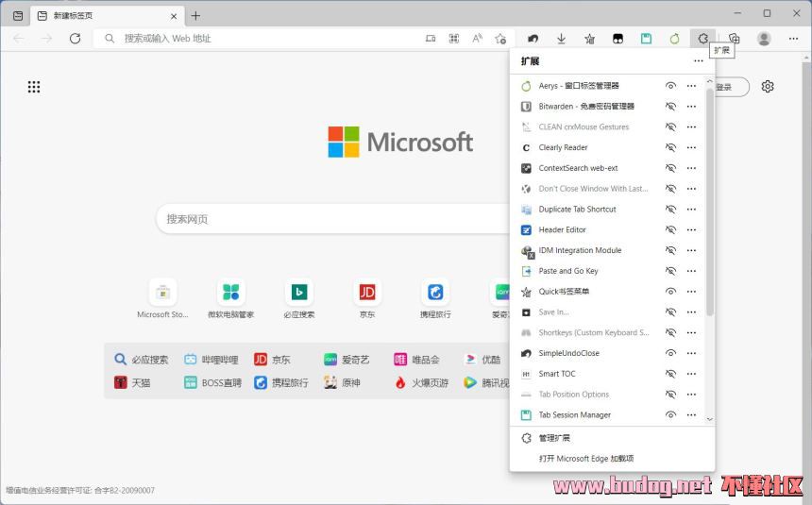The height and width of the screenshot is (505, 812).
Task: Open Microsoft Edge add-ons link (加载项)
Action: tap(585, 459)
